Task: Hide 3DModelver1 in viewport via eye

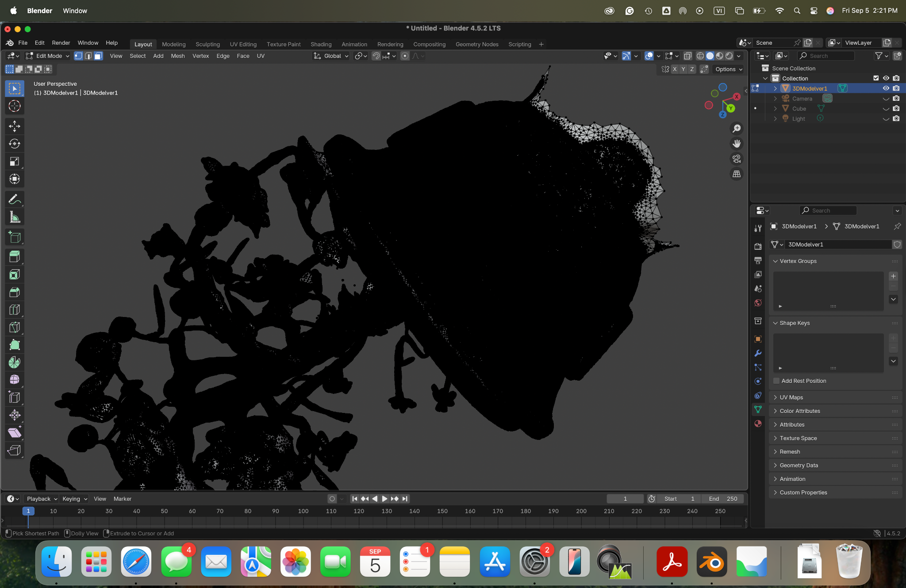Action: point(886,88)
